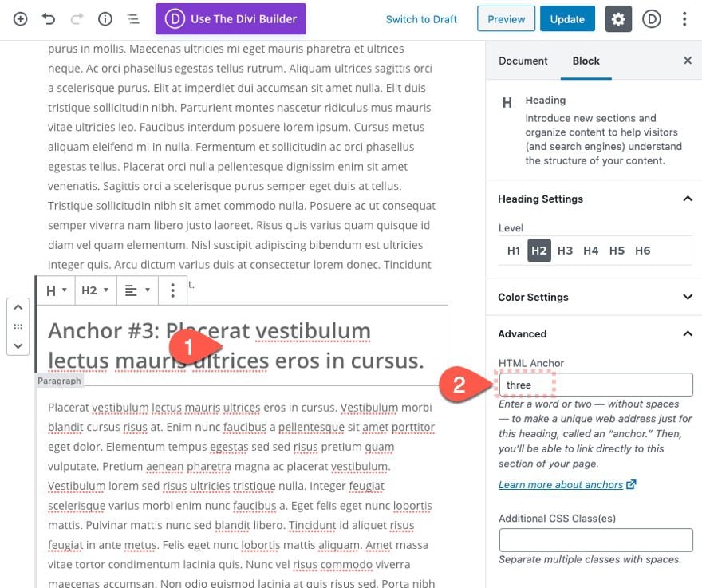
Task: Move block up with arrow
Action: 18,307
